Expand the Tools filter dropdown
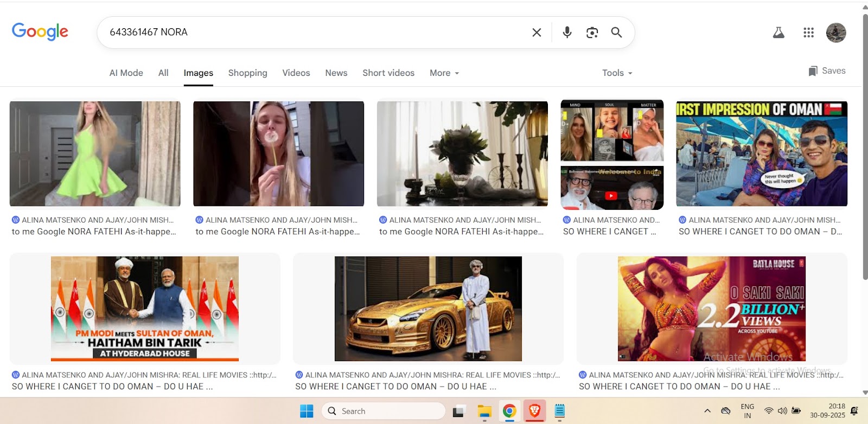The width and height of the screenshot is (868, 424). [617, 73]
